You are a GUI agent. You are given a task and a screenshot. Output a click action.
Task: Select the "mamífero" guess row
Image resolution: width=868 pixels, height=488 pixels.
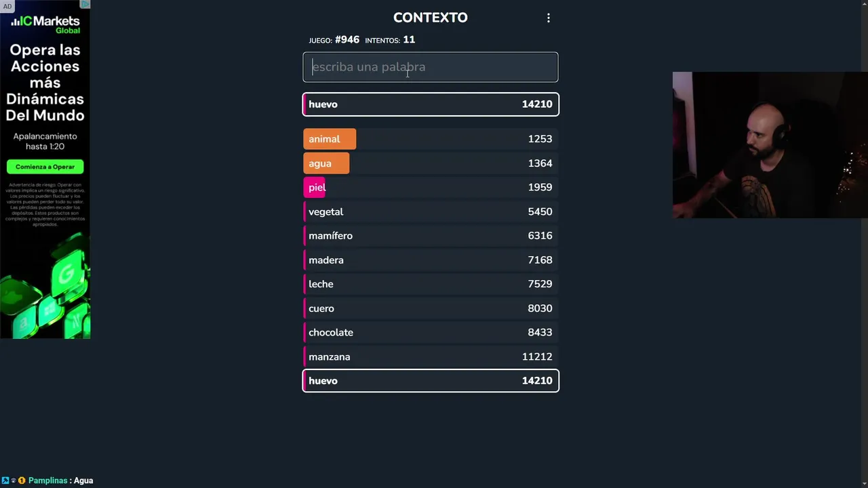point(430,236)
